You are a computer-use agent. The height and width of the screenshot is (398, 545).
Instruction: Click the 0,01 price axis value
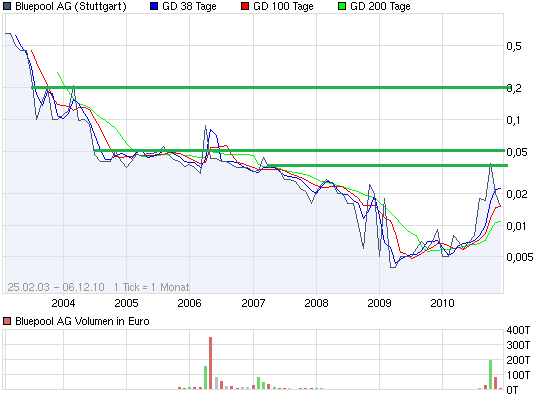click(516, 226)
